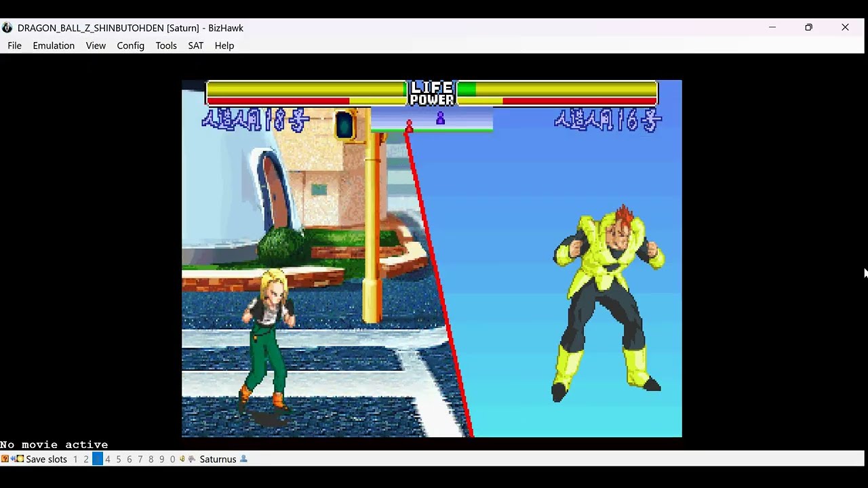Click the right player's red power bar
This screenshot has height=488, width=868.
580,101
